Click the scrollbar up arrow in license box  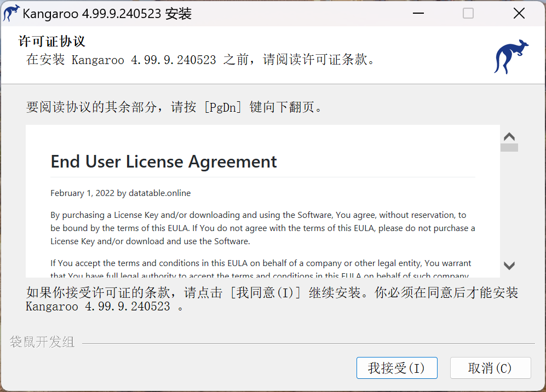509,136
